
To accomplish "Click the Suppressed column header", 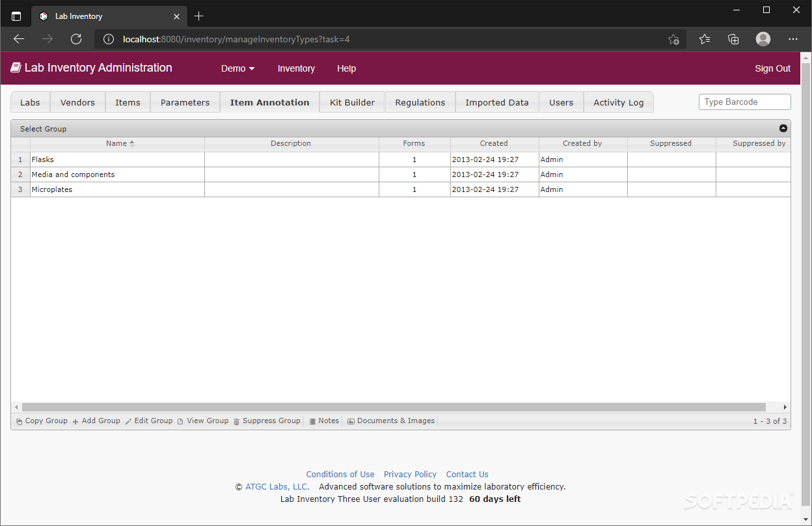I will (671, 143).
